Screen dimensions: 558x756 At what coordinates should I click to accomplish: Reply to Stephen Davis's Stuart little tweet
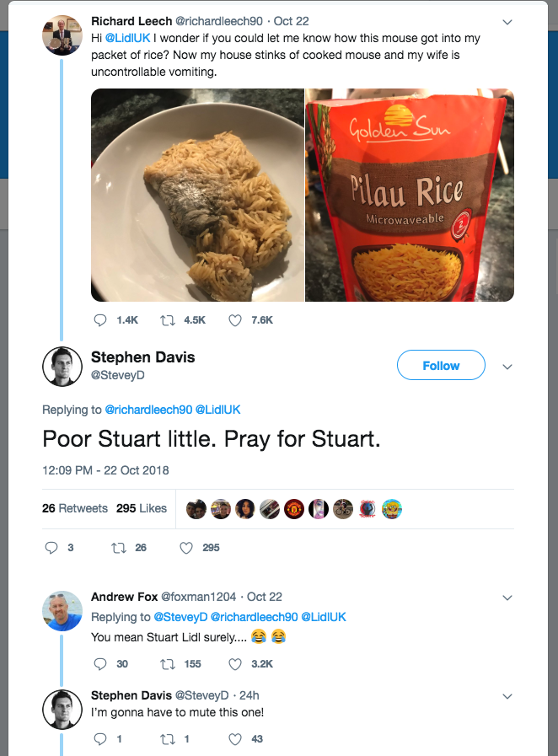tap(51, 547)
